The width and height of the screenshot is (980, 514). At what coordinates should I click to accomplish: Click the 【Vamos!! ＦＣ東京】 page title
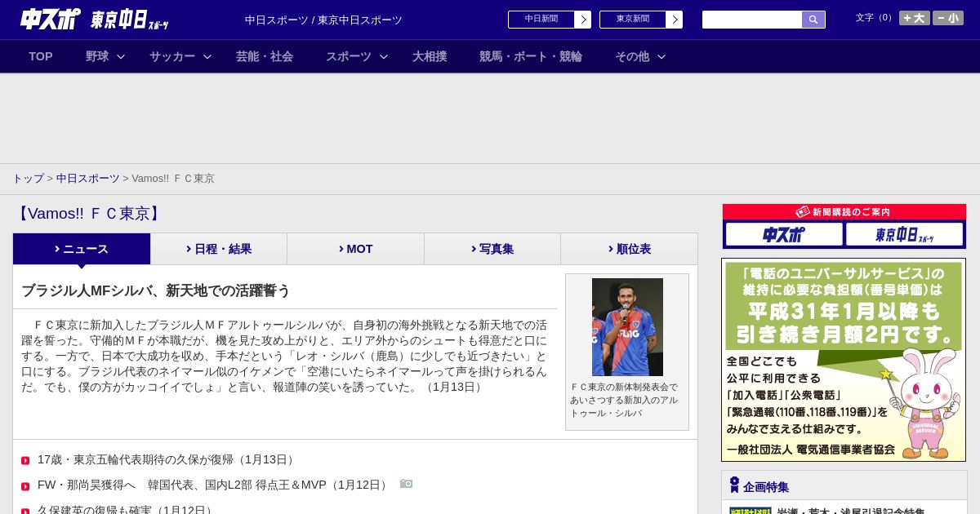coord(88,214)
